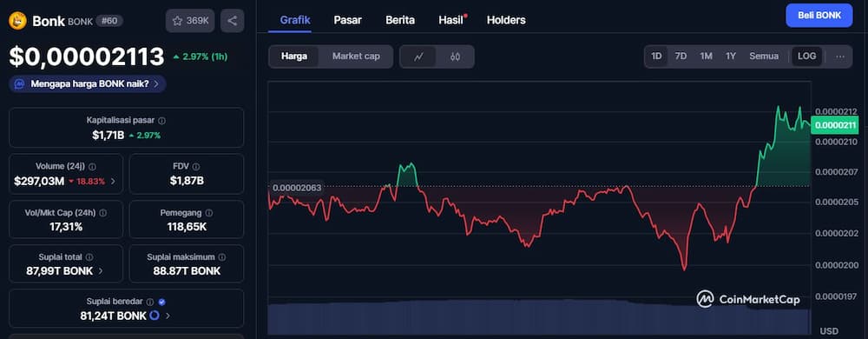Click the volume range bar below chart
Image resolution: width=868 pixels, height=339 pixels.
(x=539, y=318)
